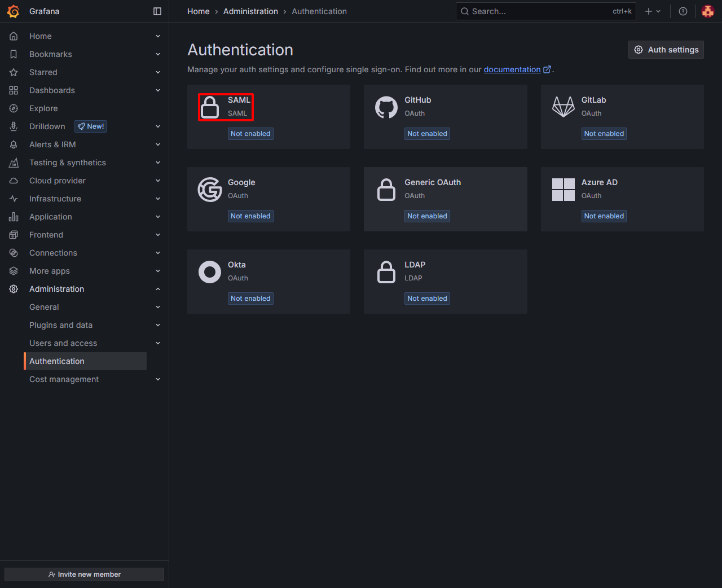Click the Grafana logo icon

tap(14, 11)
